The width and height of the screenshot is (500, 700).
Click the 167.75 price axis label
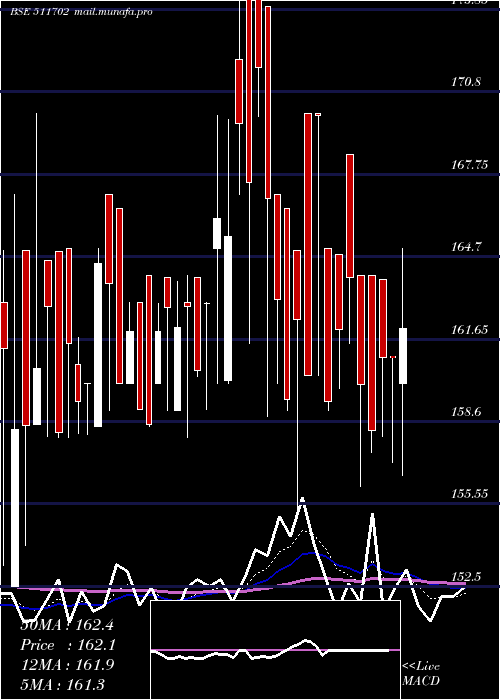click(x=469, y=165)
